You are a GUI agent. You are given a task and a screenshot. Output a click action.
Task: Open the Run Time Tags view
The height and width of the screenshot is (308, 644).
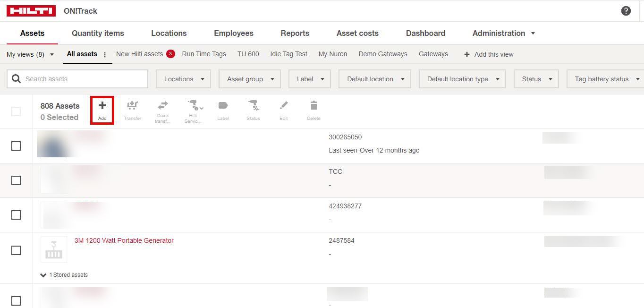coord(204,54)
